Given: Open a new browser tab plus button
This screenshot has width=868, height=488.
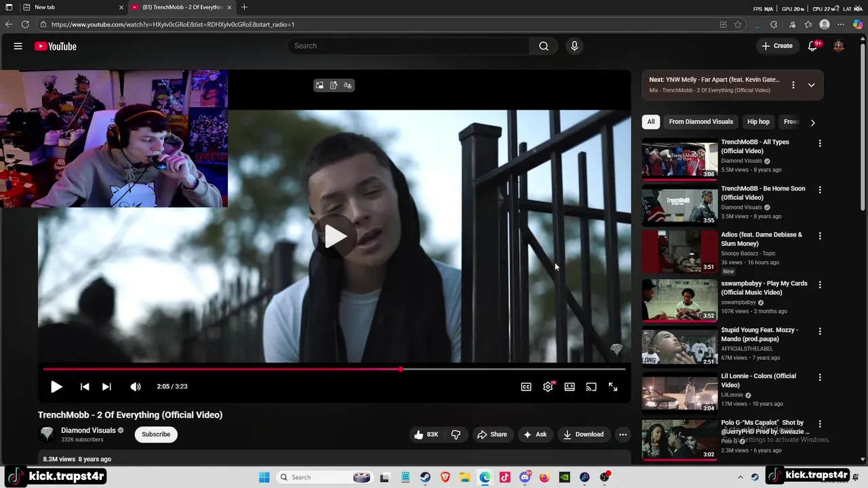Looking at the screenshot, I should pyautogui.click(x=244, y=7).
